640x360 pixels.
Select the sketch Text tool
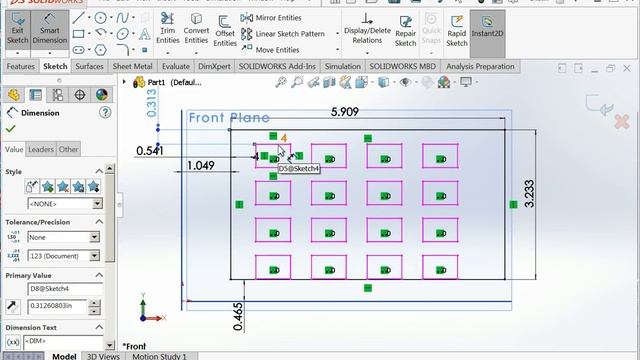click(x=144, y=34)
